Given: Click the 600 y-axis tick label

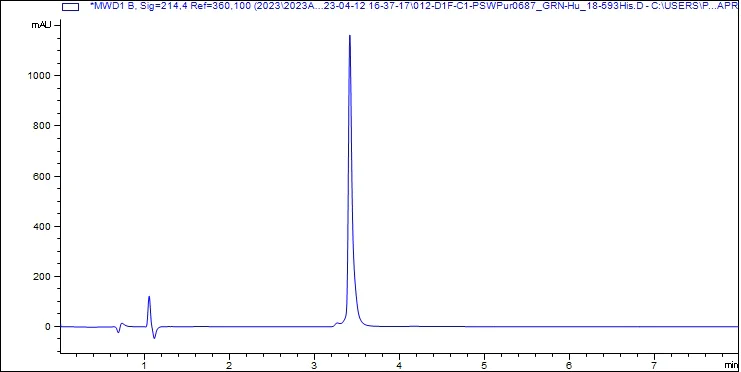Looking at the screenshot, I should [42, 176].
